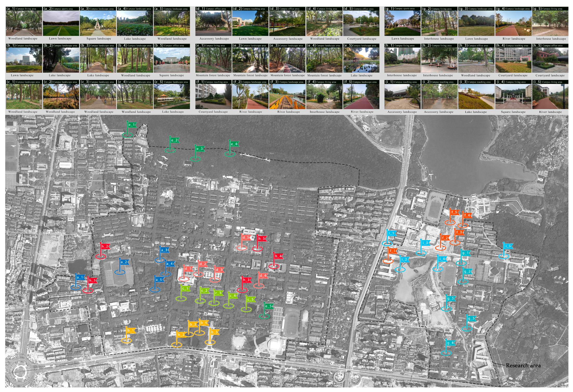Click the orange f_5 flag marker
Image resolution: width=573 pixels, height=392 pixels.
pyautogui.click(x=454, y=212)
